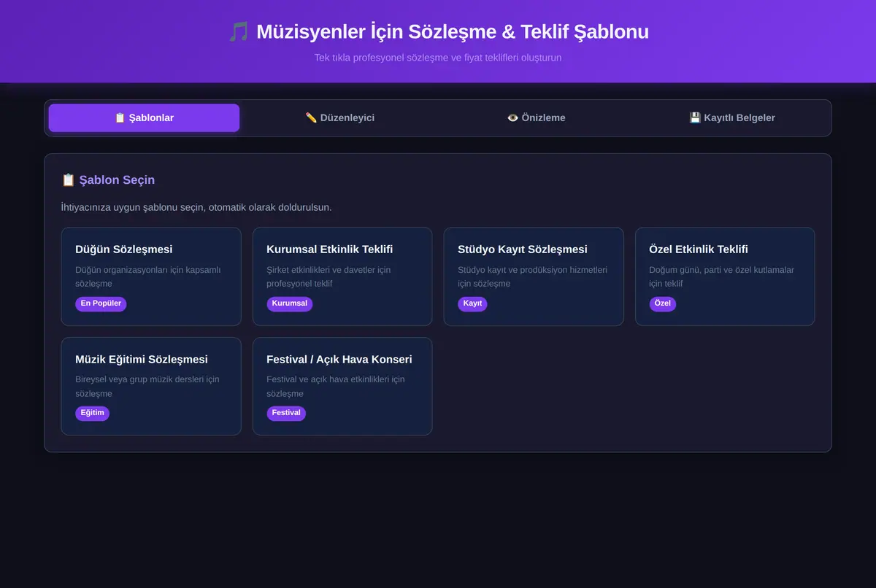Click description Düğün organizasyonları için kapsamlı sözleşme

pos(148,276)
